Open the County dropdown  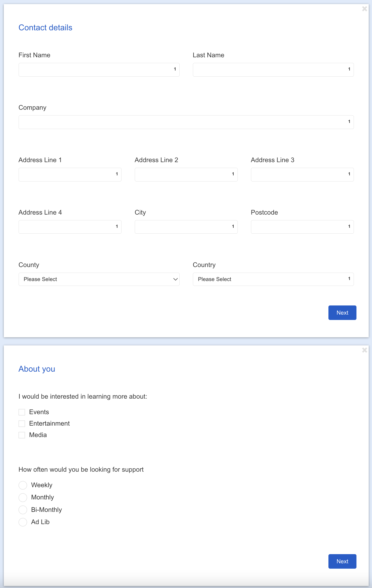click(99, 279)
